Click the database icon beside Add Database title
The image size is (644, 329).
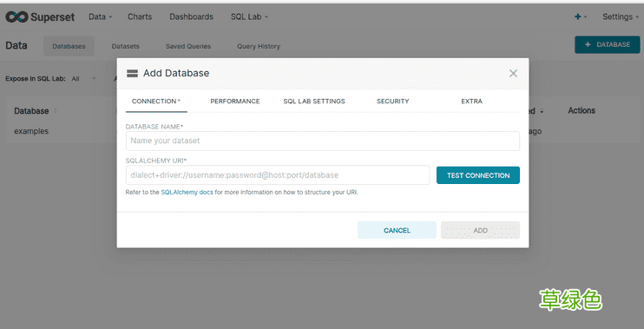click(132, 74)
